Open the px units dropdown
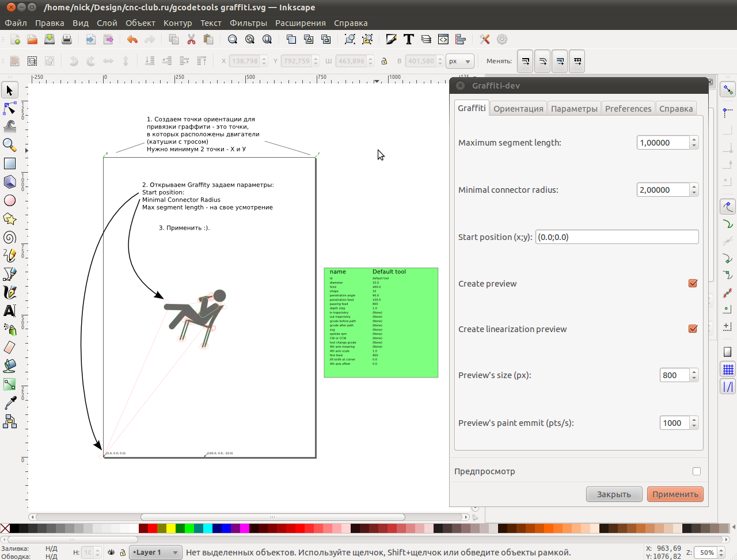 click(x=460, y=61)
